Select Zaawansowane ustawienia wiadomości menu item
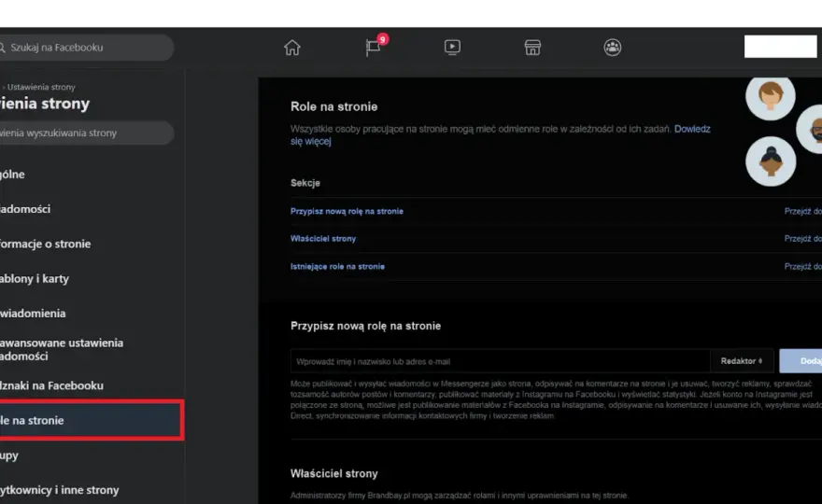 [x=62, y=349]
